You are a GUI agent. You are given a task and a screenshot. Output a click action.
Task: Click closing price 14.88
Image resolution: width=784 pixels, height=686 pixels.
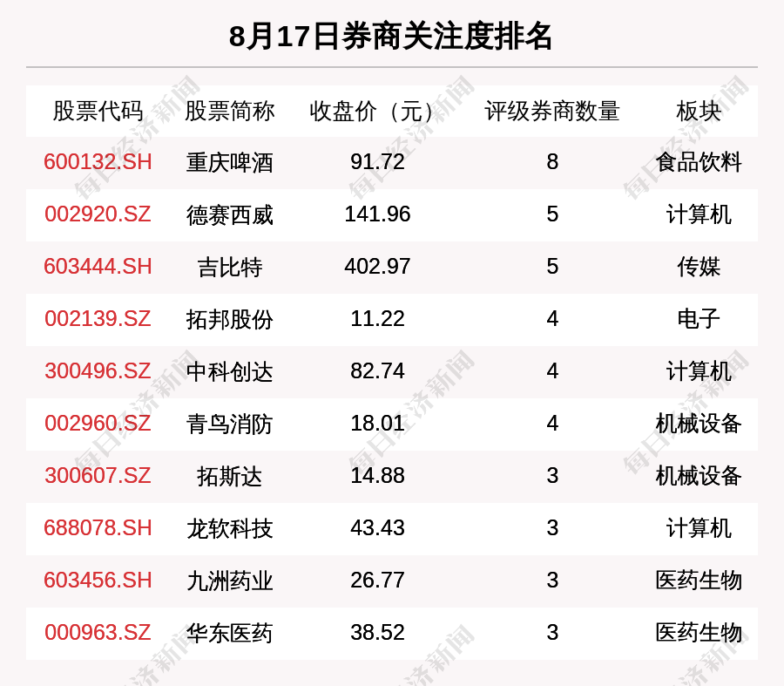[377, 475]
